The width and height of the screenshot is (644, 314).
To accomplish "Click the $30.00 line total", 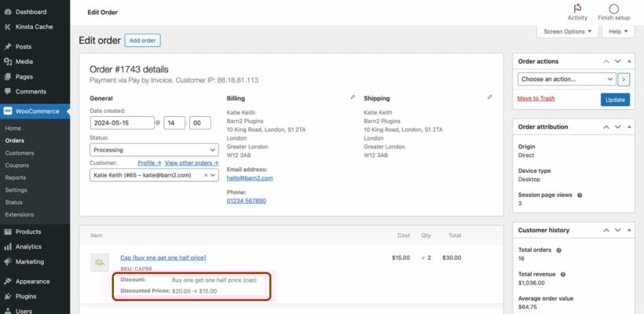I will pyautogui.click(x=452, y=257).
